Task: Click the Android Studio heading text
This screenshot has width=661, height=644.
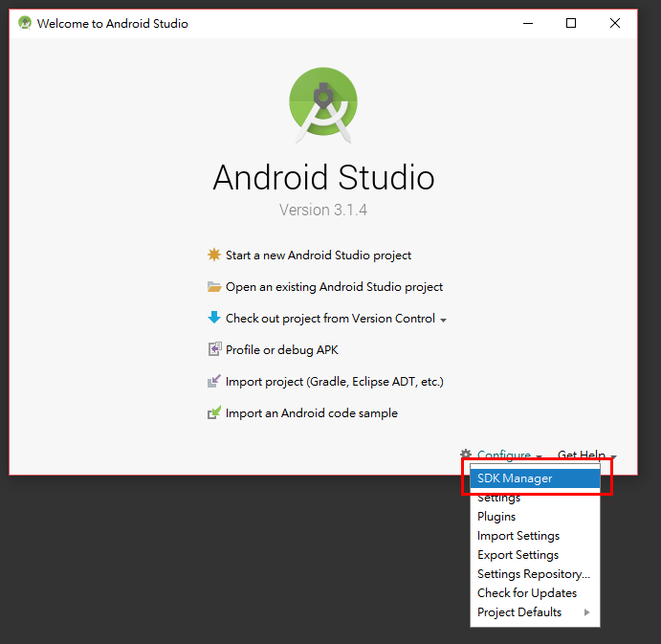Action: coord(323,178)
